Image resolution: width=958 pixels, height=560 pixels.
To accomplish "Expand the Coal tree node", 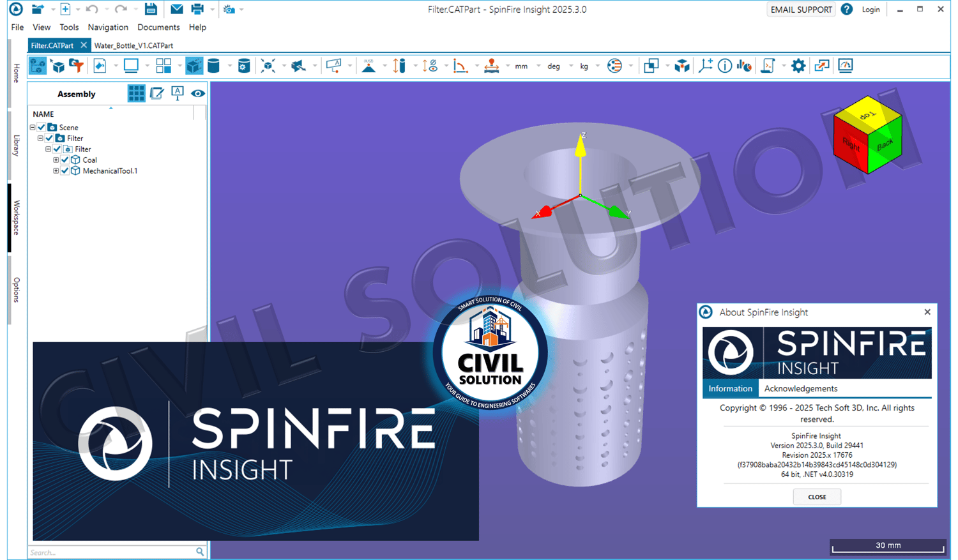I will point(56,160).
